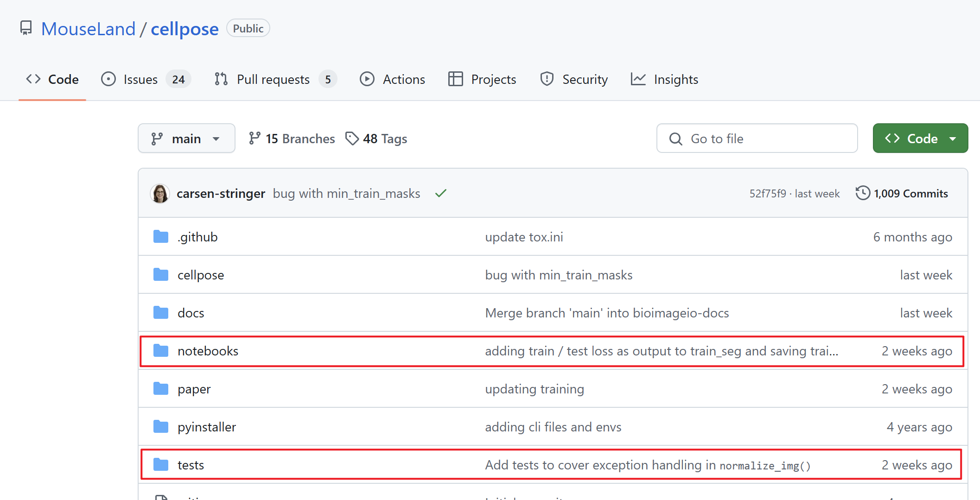
Task: Click the 6 months ago timestamp
Action: (913, 237)
